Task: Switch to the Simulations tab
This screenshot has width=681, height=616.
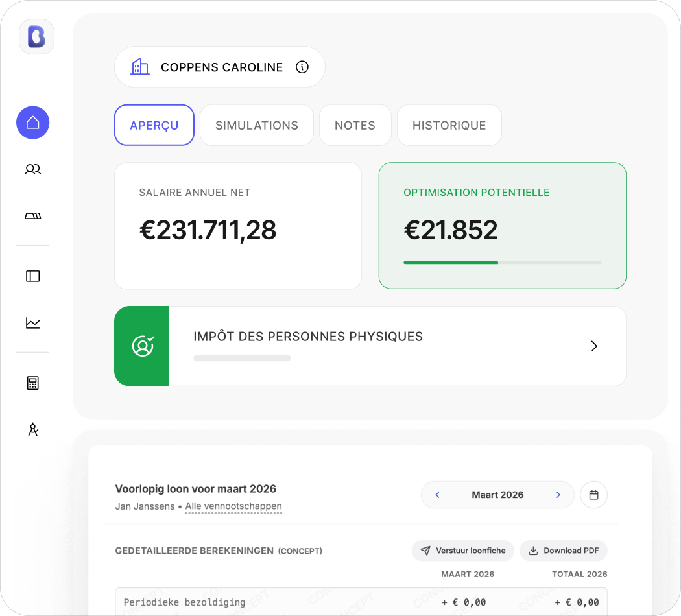Action: tap(257, 125)
